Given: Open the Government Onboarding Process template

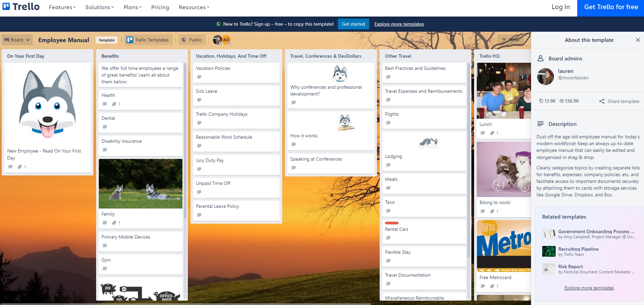Looking at the screenshot, I should click(589, 234).
